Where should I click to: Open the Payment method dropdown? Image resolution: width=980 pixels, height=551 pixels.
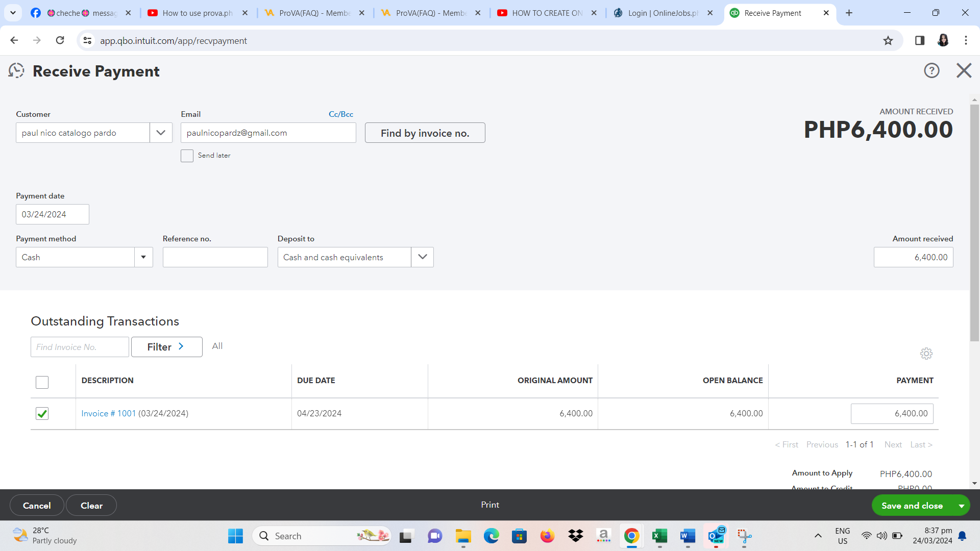(143, 257)
